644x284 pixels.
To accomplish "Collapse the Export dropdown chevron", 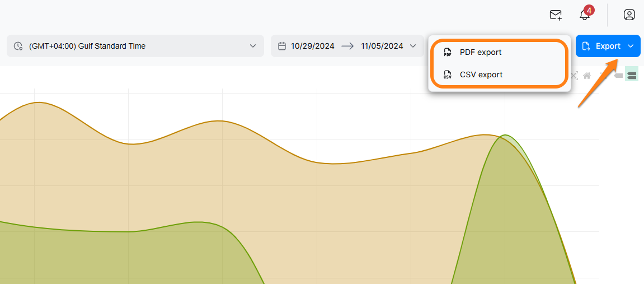I will pyautogui.click(x=631, y=46).
